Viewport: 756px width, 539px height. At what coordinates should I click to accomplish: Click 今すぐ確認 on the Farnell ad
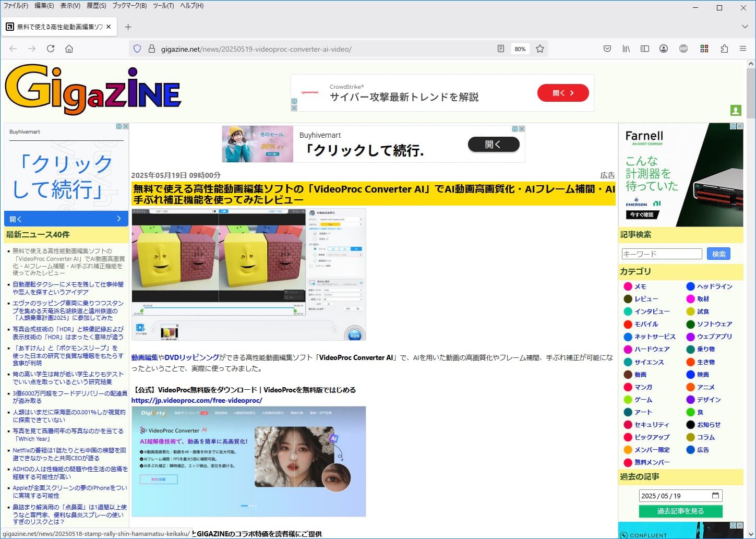pos(642,214)
